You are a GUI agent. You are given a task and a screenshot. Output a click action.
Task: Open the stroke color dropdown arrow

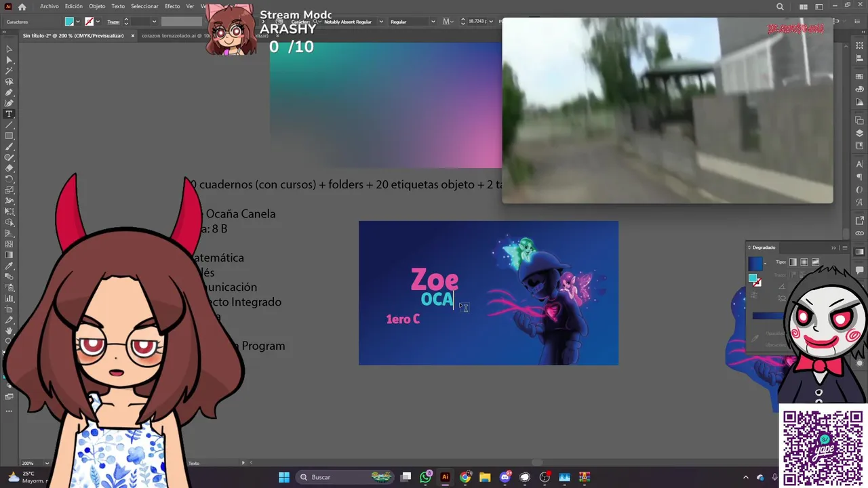[98, 22]
